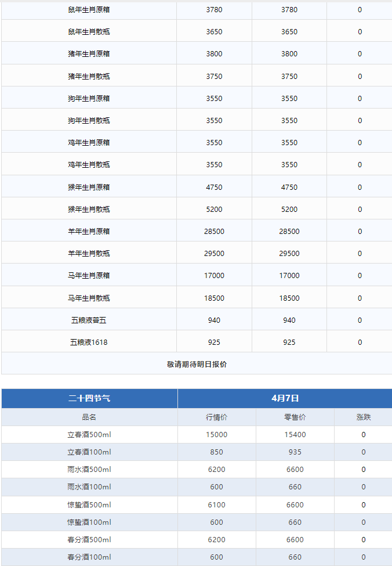
Task: Select the 猪年生肖散瓶 cell
Action: [89, 77]
